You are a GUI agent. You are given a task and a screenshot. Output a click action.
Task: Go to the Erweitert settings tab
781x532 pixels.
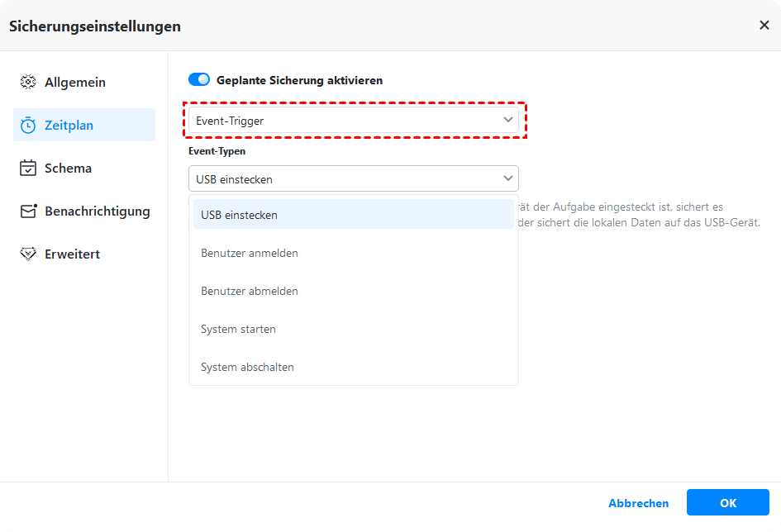pos(72,254)
